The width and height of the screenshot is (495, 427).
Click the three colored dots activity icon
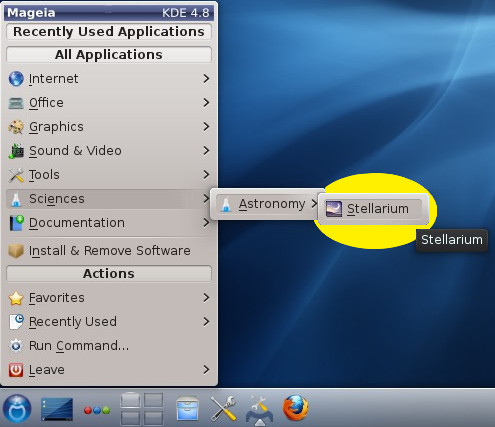click(97, 410)
